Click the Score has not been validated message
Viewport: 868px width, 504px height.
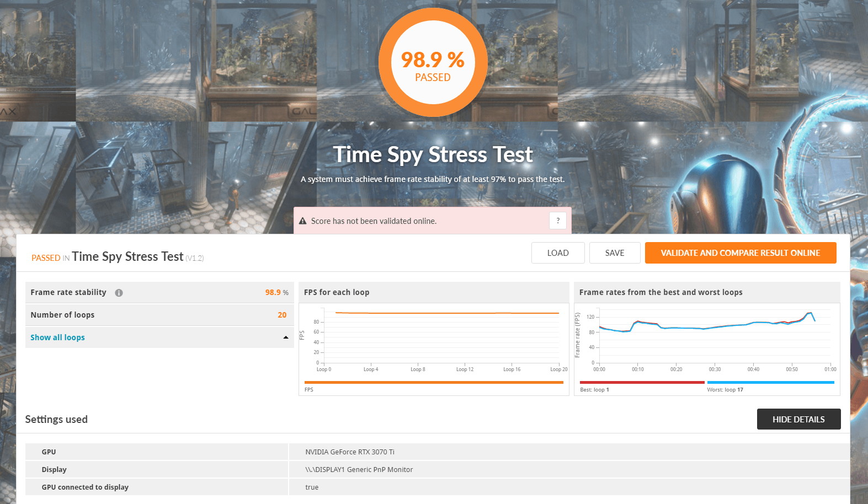coord(374,221)
